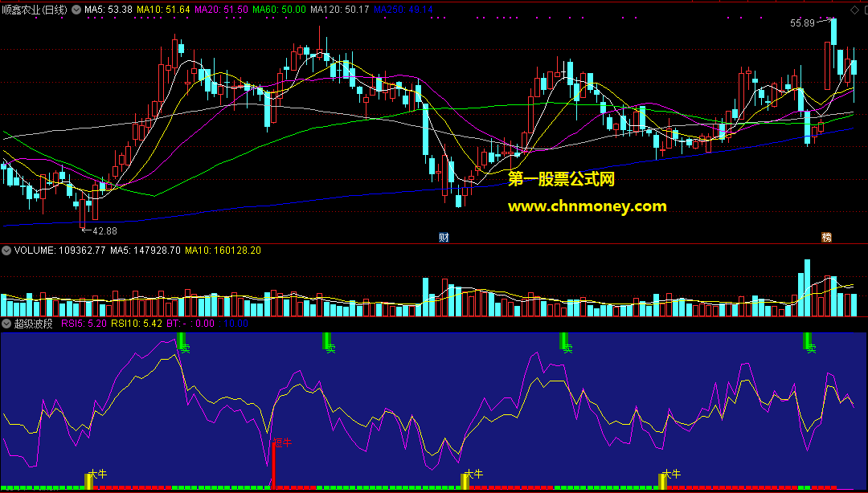The image size is (868, 493).
Task: Click the volume MA5: 147928.70 label
Action: [145, 251]
